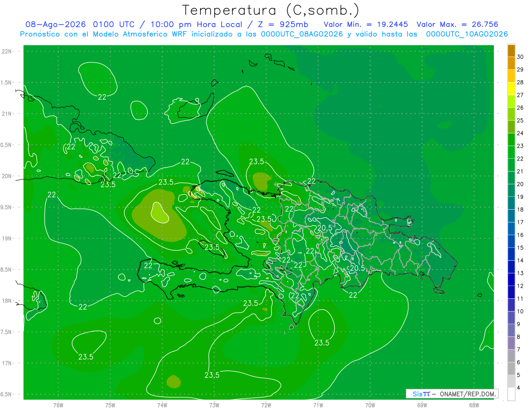Click the legend value "21"
Screen dimensions: 532x411
(x=520, y=171)
